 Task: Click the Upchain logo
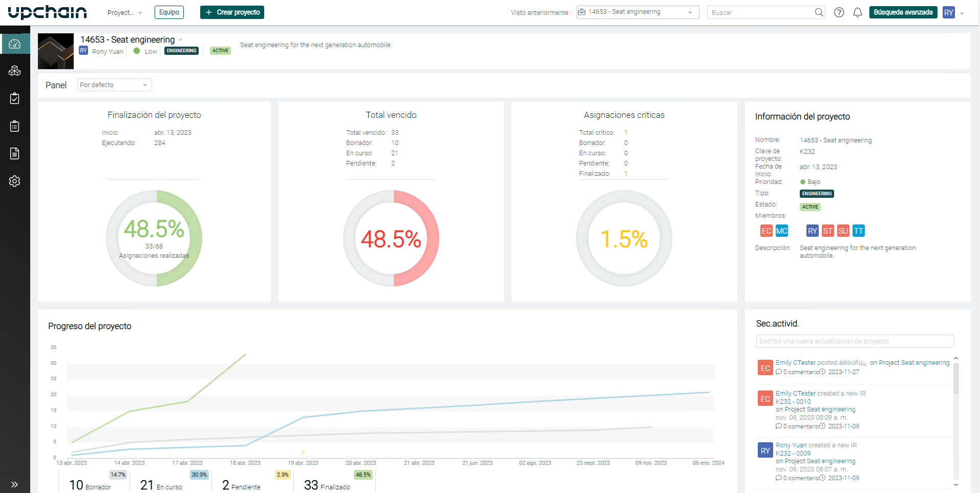[48, 12]
